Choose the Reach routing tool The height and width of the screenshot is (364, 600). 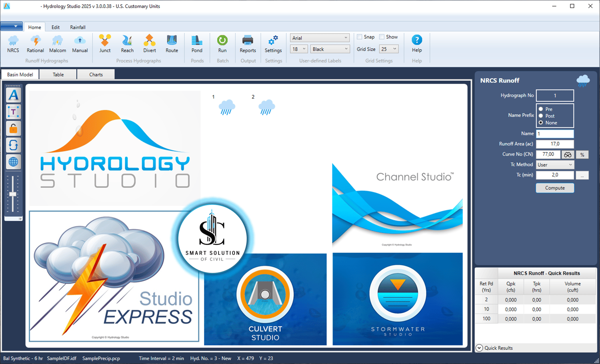coord(127,44)
